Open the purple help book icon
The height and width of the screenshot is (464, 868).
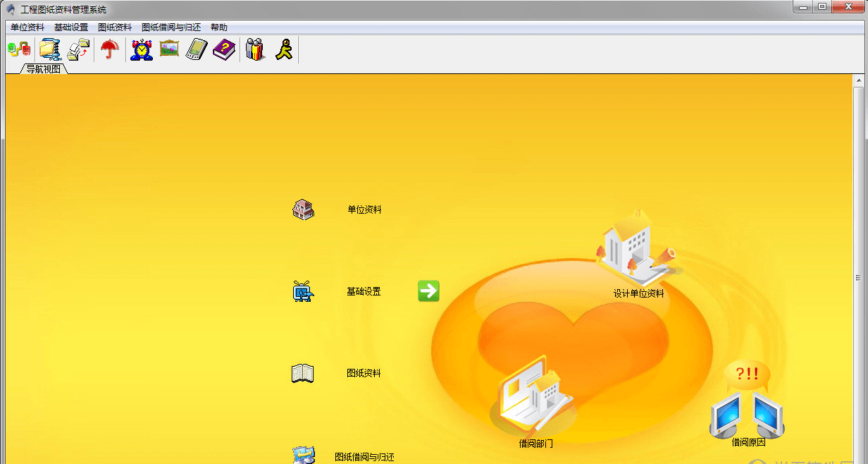(x=223, y=49)
